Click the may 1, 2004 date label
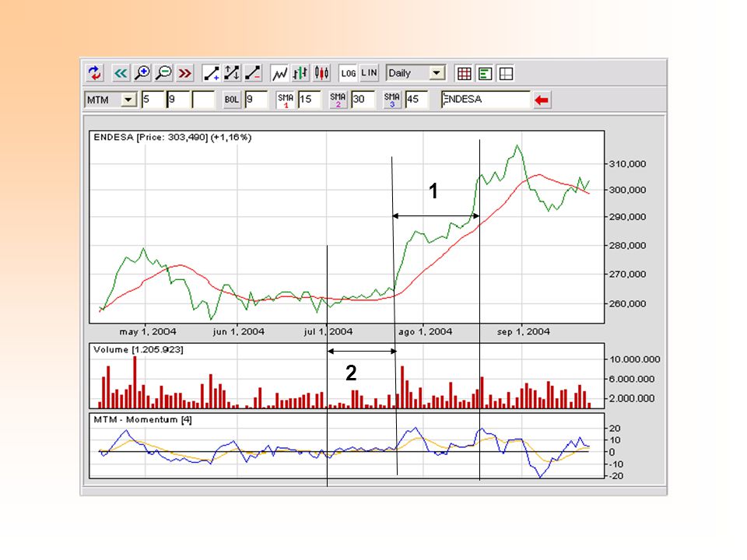This screenshot has width=747, height=560. pyautogui.click(x=148, y=332)
